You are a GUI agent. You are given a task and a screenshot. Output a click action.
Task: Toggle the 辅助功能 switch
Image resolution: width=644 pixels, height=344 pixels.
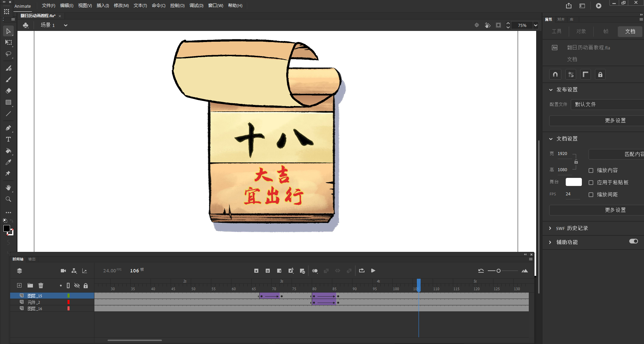(x=634, y=241)
